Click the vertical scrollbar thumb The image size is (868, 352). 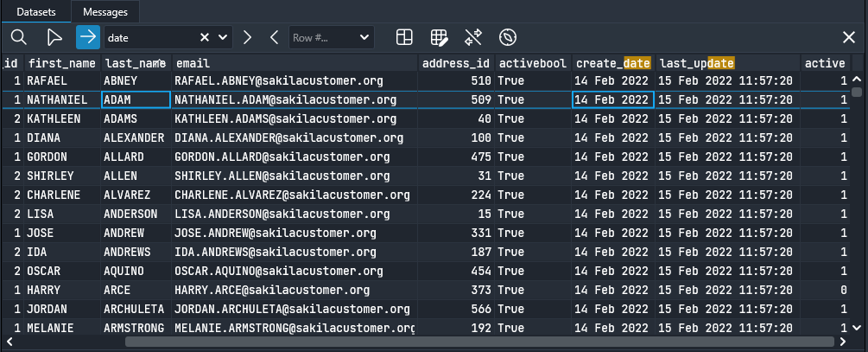[857, 91]
